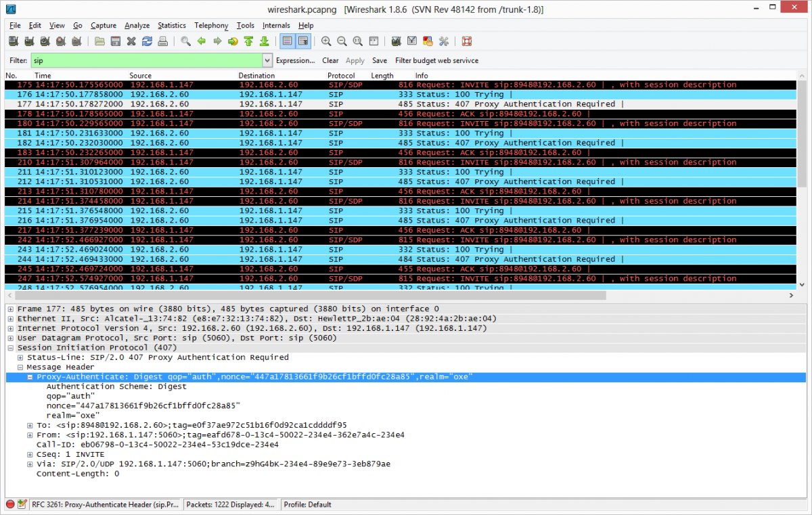The height and width of the screenshot is (515, 812).
Task: Click Profile: Default in status bar
Action: [x=308, y=504]
